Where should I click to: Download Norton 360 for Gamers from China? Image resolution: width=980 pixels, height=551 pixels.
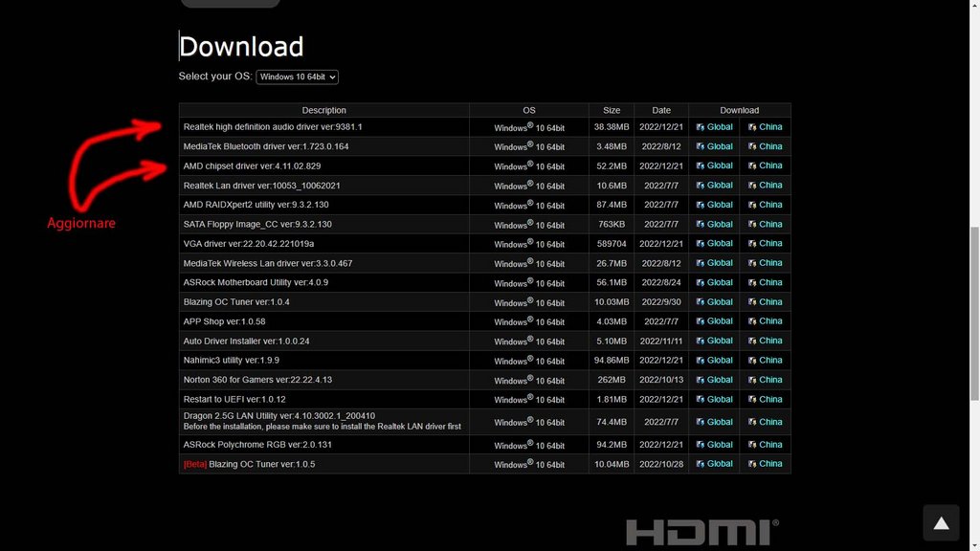[765, 379]
